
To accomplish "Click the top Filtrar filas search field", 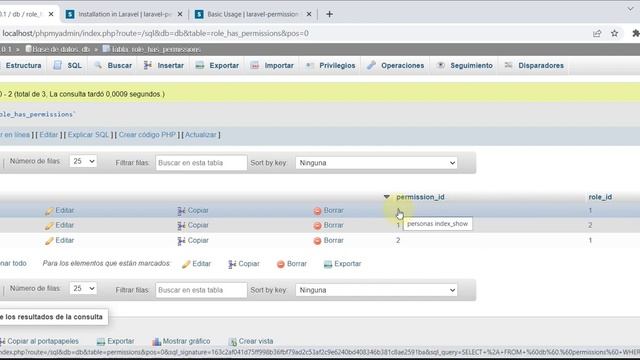I will (x=201, y=163).
